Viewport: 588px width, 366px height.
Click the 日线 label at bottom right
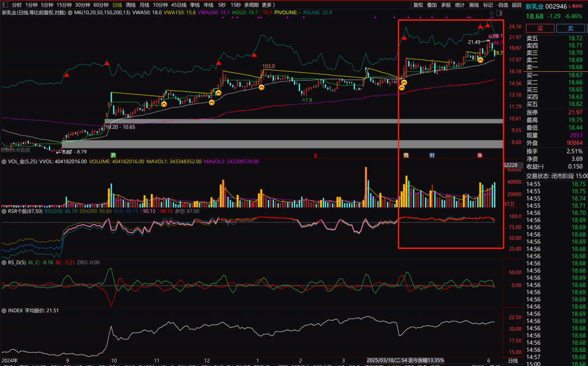coord(513,361)
